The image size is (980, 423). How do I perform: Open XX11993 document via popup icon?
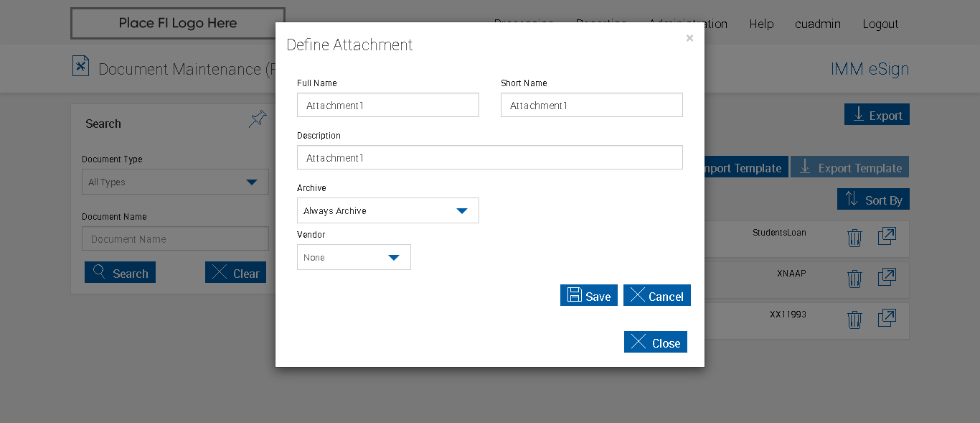tap(887, 318)
